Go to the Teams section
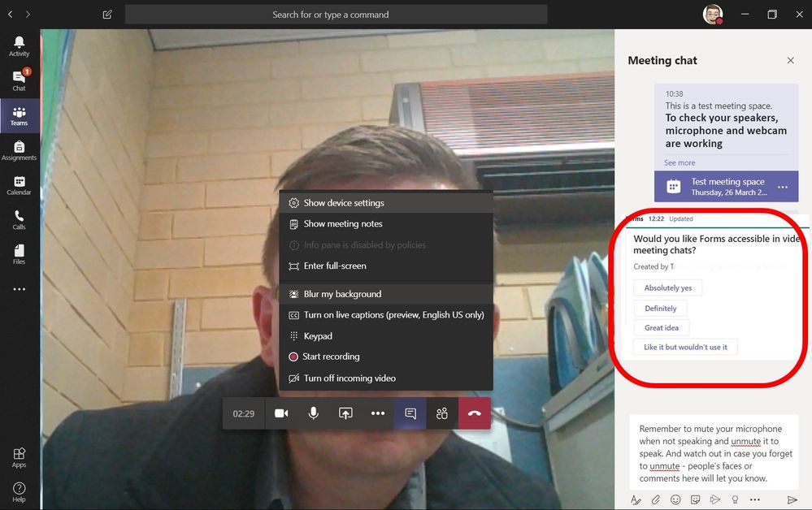The width and height of the screenshot is (812, 510). (x=20, y=116)
